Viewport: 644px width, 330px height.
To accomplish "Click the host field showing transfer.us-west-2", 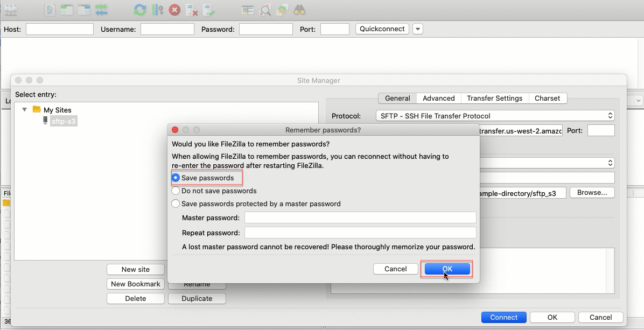I will (x=520, y=131).
